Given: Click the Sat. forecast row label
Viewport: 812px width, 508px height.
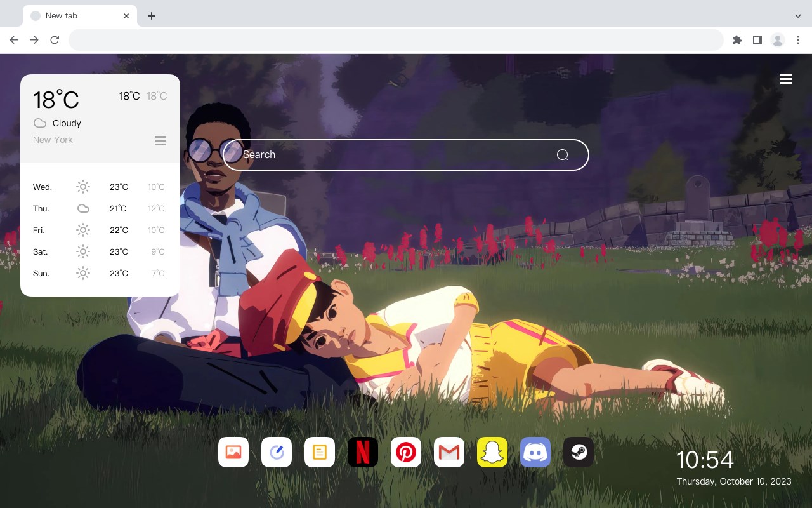Looking at the screenshot, I should pyautogui.click(x=41, y=251).
